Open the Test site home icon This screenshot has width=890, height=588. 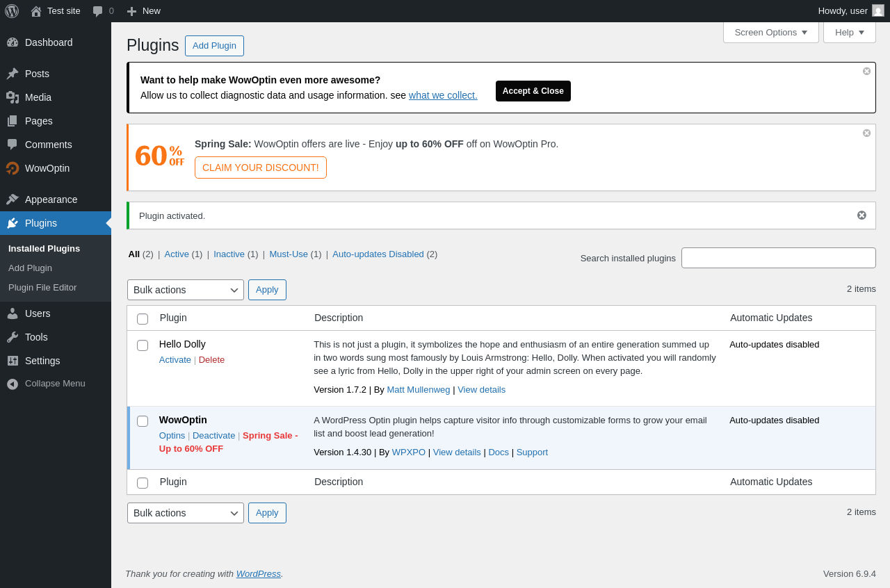36,11
